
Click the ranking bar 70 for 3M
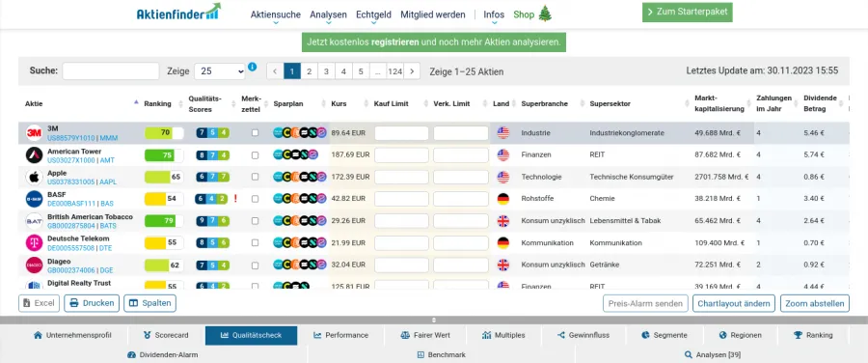coord(164,133)
